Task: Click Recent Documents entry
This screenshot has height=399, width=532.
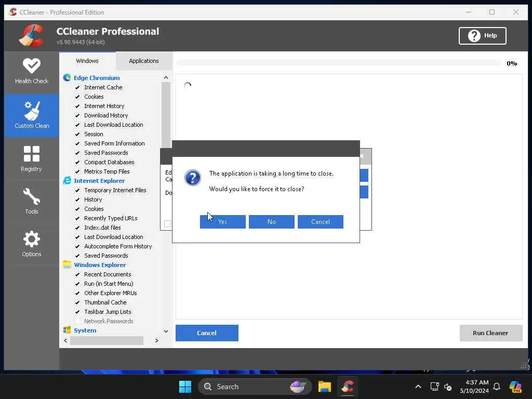Action: pos(108,274)
